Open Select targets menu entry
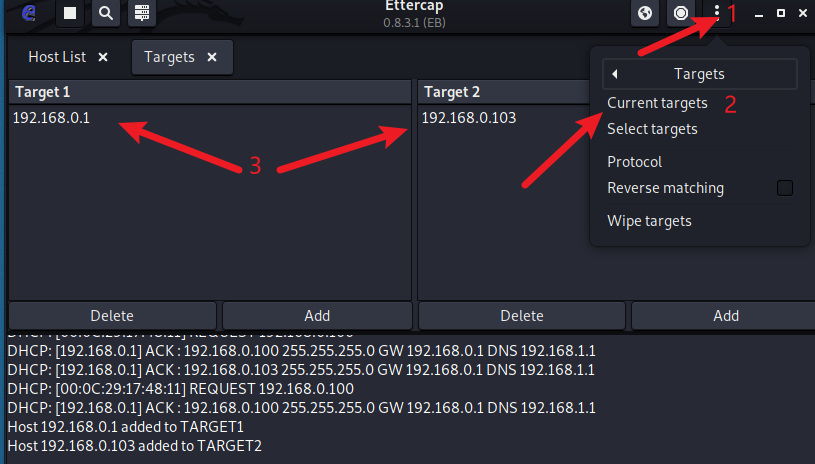This screenshot has height=464, width=815. pos(652,129)
